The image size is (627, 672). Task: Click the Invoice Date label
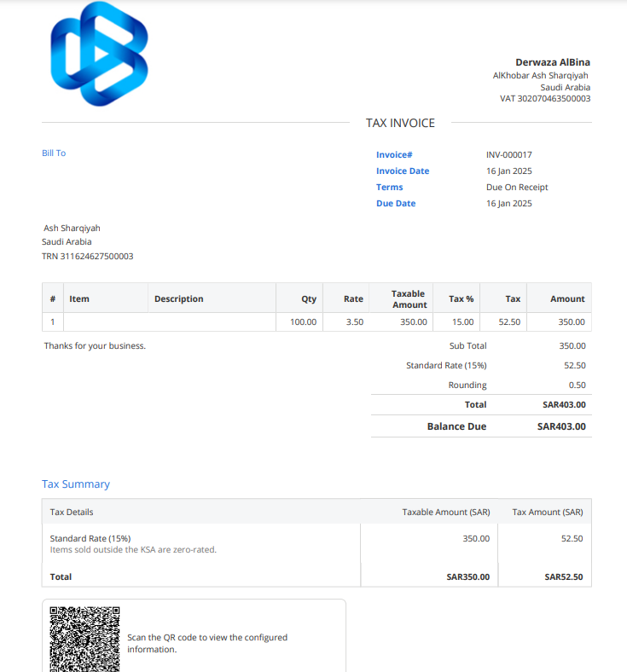[403, 171]
